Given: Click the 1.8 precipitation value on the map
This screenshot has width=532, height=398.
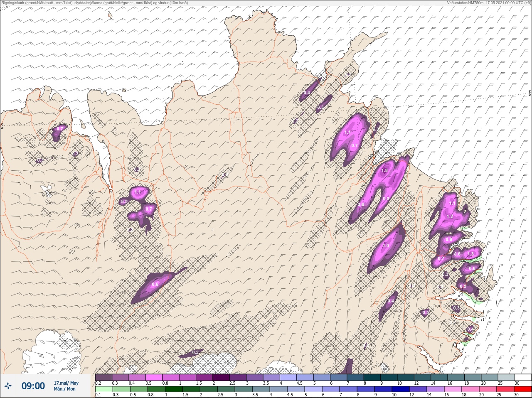Looking at the screenshot, I should click(384, 170).
